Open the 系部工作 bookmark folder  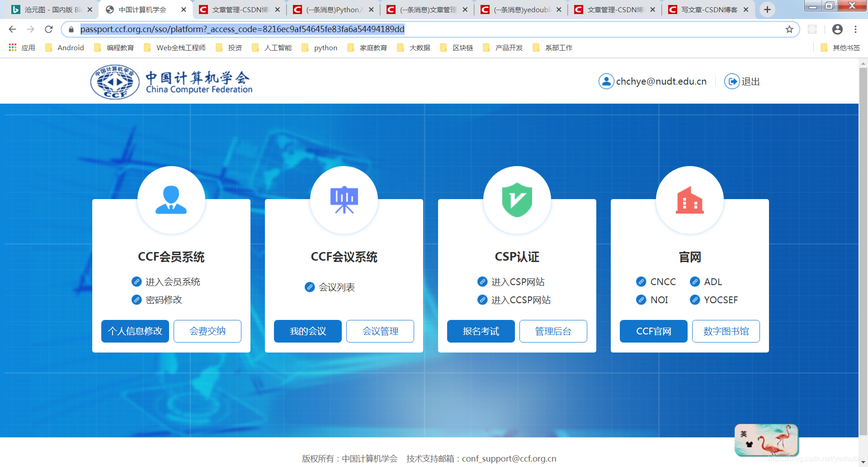[x=552, y=48]
